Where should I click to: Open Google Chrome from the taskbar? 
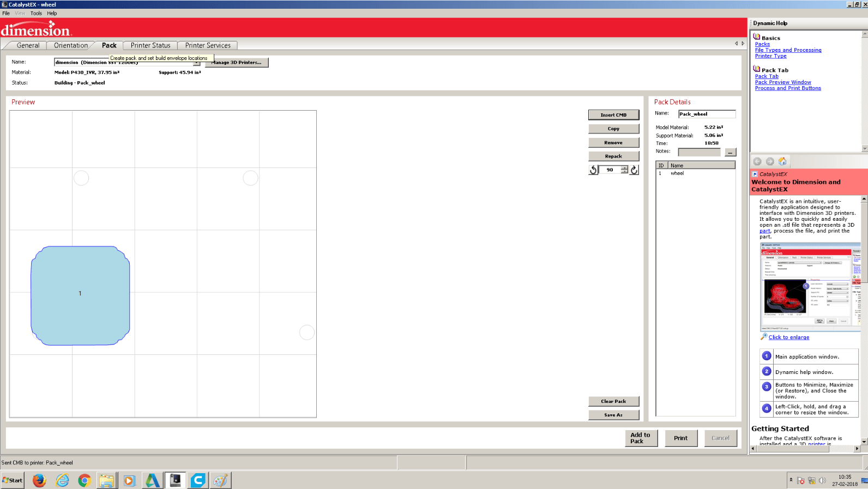[85, 480]
